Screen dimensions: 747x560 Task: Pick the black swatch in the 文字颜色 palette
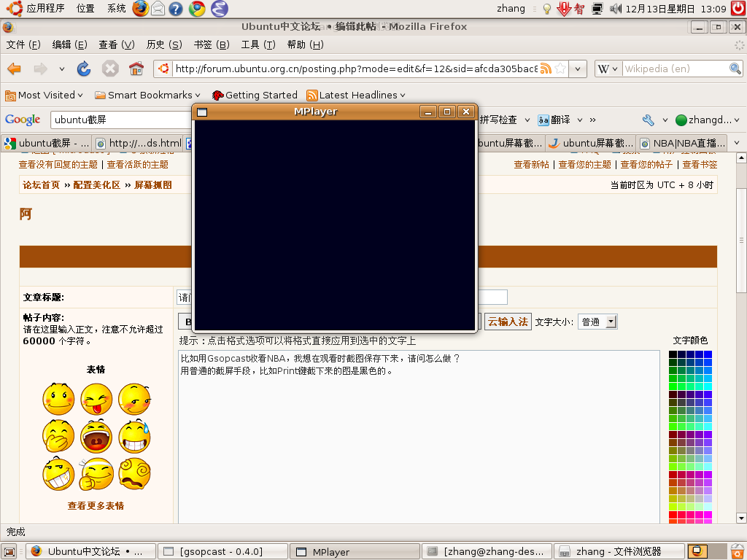coord(673,354)
